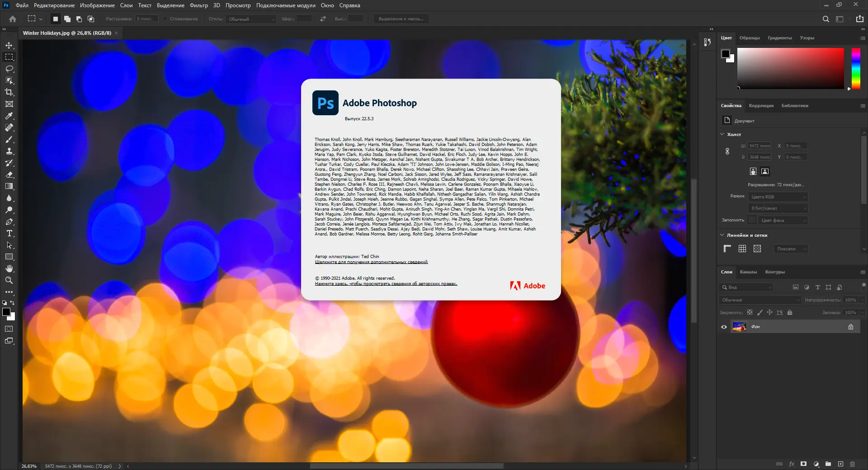Click the copyright information link
Screen dimensions: 868x470
(x=386, y=284)
